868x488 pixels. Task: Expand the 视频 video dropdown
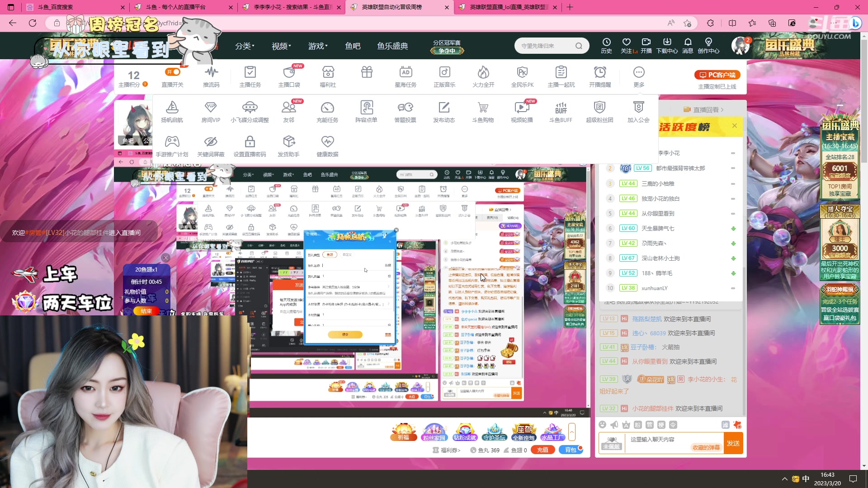tap(281, 46)
